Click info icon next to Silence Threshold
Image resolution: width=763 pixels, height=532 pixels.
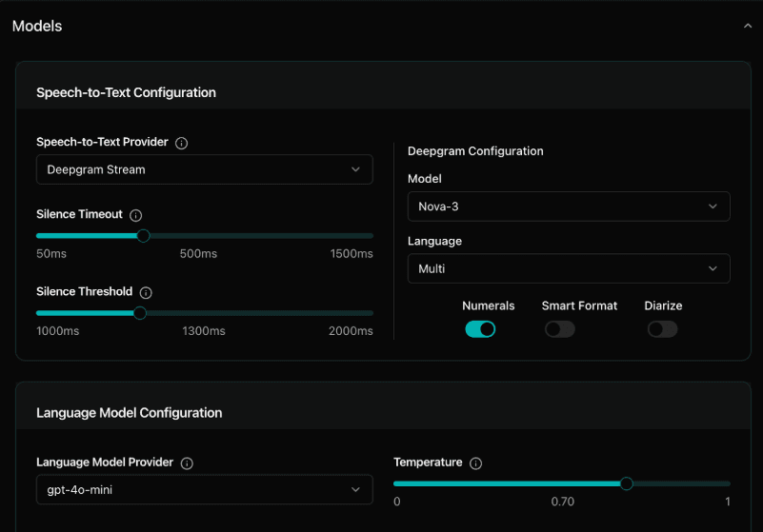click(x=146, y=293)
